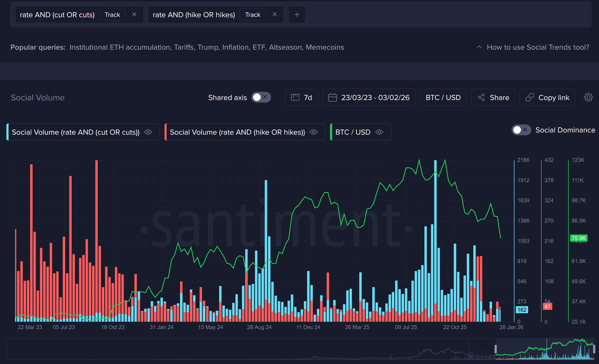
Task: Hide rate hike Social Volume metric
Action: tap(314, 132)
